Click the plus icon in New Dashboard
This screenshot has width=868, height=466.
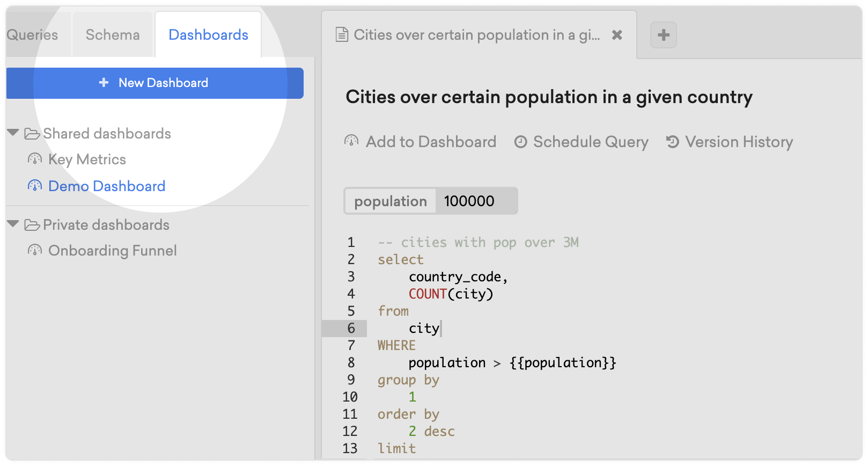click(104, 83)
